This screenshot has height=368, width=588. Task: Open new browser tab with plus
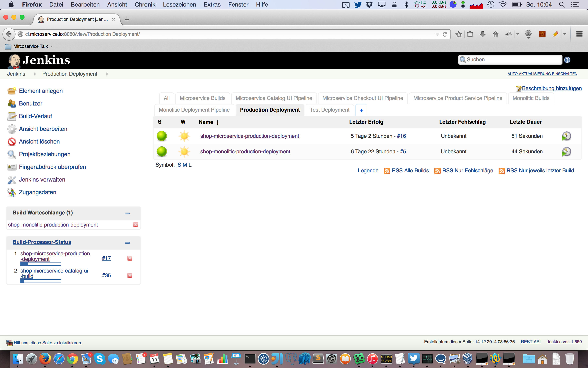[127, 20]
